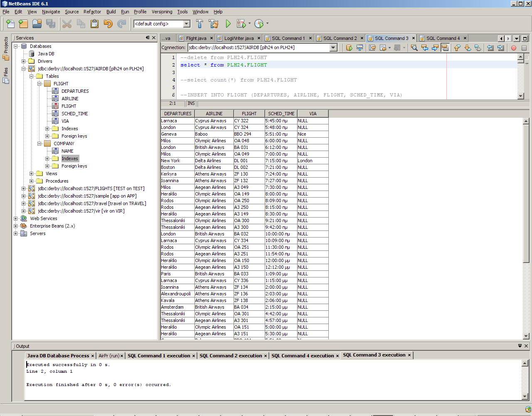
Task: Open the Connection combo box arrow
Action: point(333,47)
